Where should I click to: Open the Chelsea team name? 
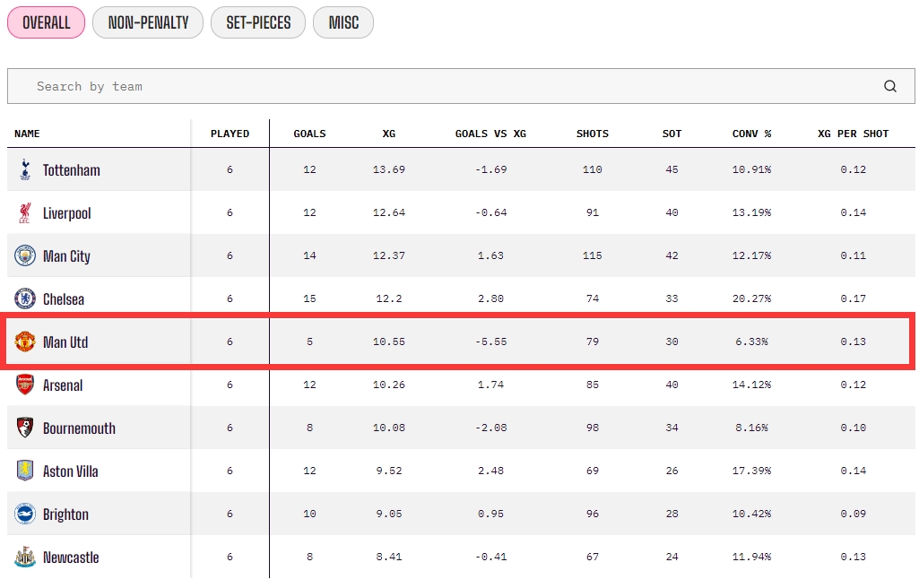[64, 299]
